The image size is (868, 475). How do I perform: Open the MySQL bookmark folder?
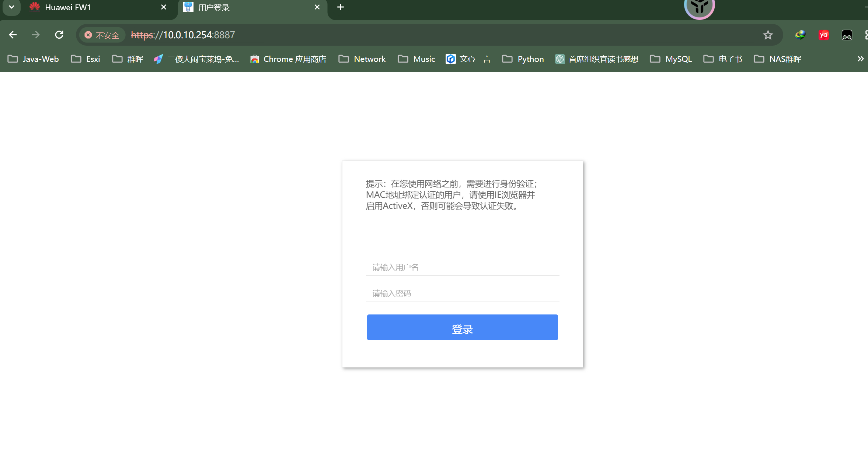pyautogui.click(x=671, y=59)
